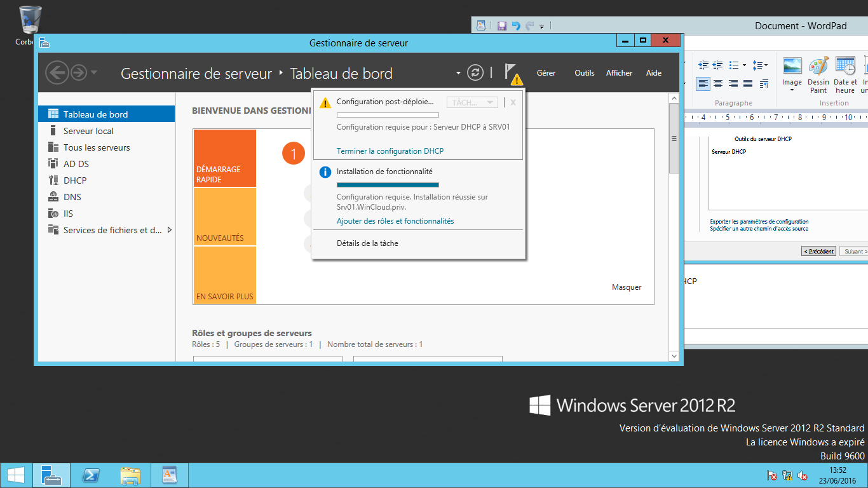
Task: Click the forward navigation arrow in Server Manager
Action: (78, 72)
